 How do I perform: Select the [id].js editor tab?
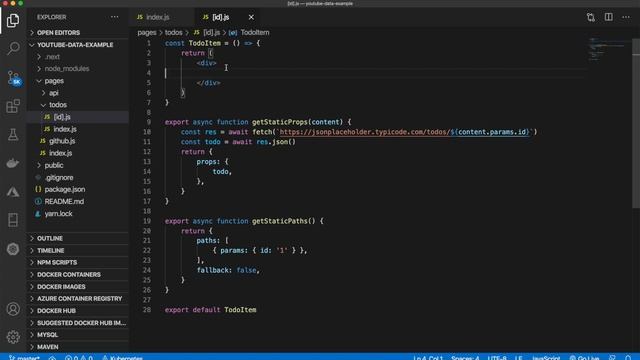click(221, 17)
